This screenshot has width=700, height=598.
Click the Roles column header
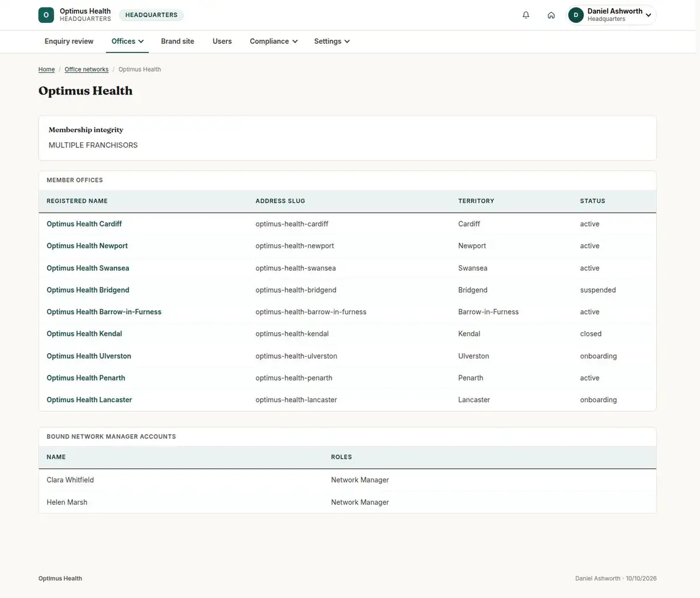coord(341,457)
